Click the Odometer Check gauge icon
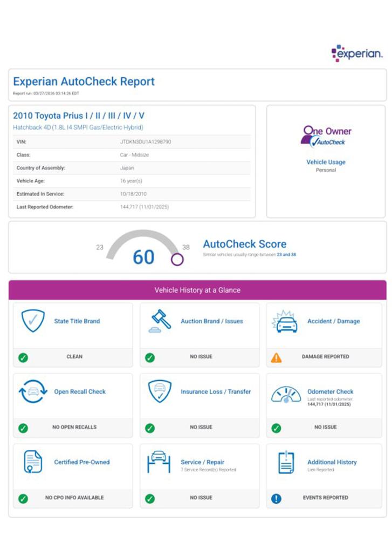 pyautogui.click(x=286, y=394)
